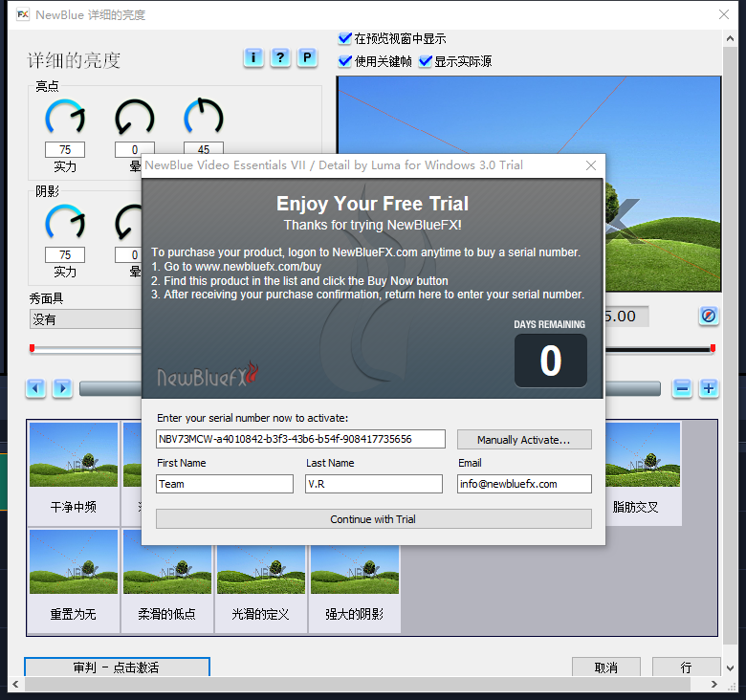The image size is (746, 700).
Task: Click the 阴影 实力 dial knob
Action: [x=65, y=223]
